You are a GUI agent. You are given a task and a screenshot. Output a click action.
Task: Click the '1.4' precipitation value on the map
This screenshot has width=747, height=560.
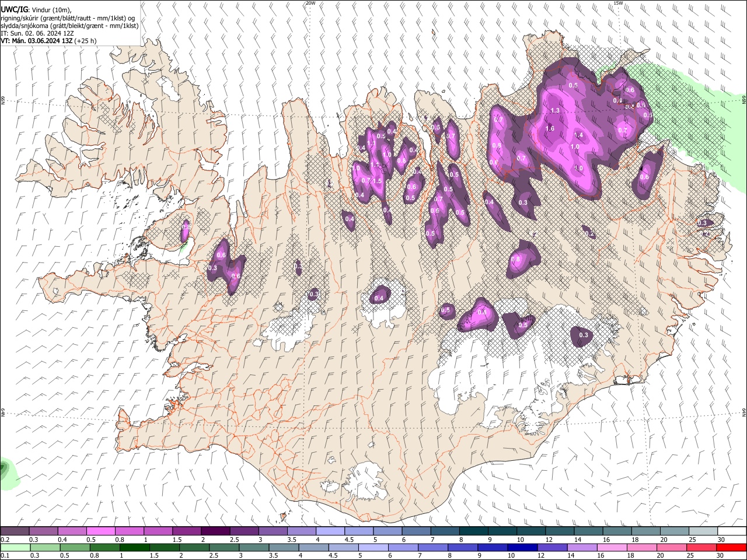tap(579, 135)
